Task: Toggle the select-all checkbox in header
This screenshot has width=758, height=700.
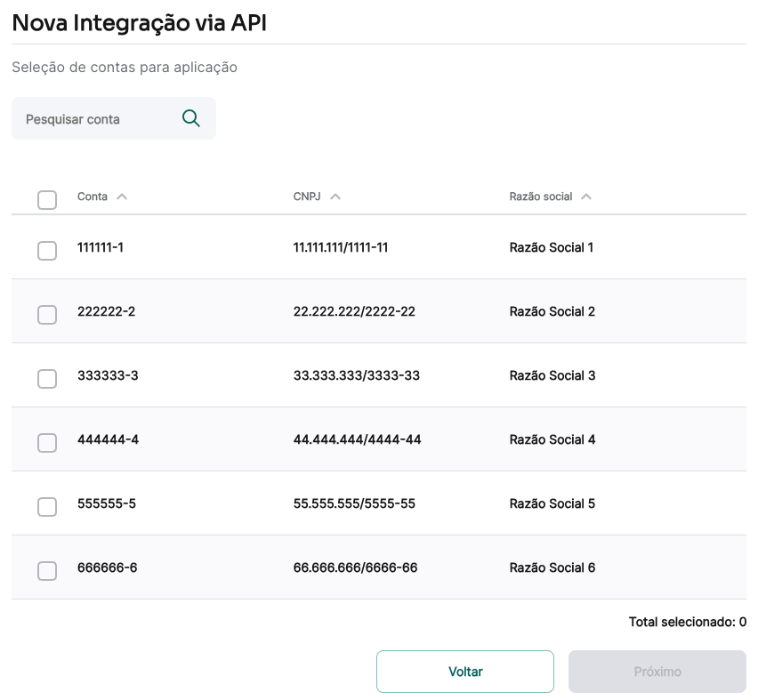Action: click(47, 200)
